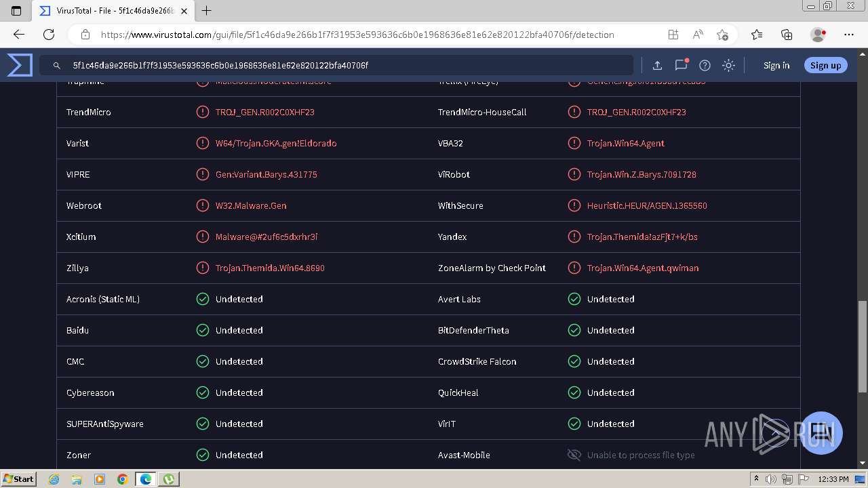Click the Baidu undetected checkmark icon
This screenshot has height=488, width=868.
tap(203, 330)
